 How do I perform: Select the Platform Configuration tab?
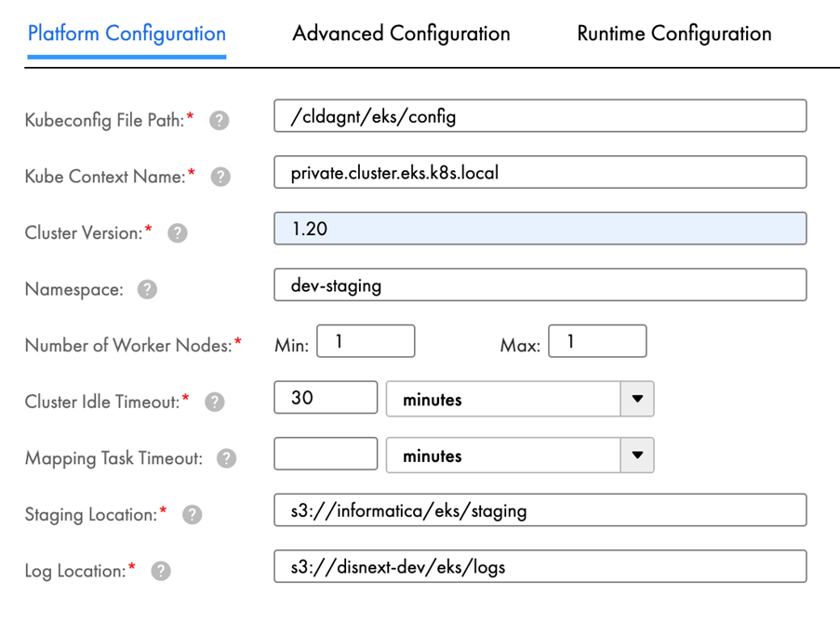tap(127, 34)
